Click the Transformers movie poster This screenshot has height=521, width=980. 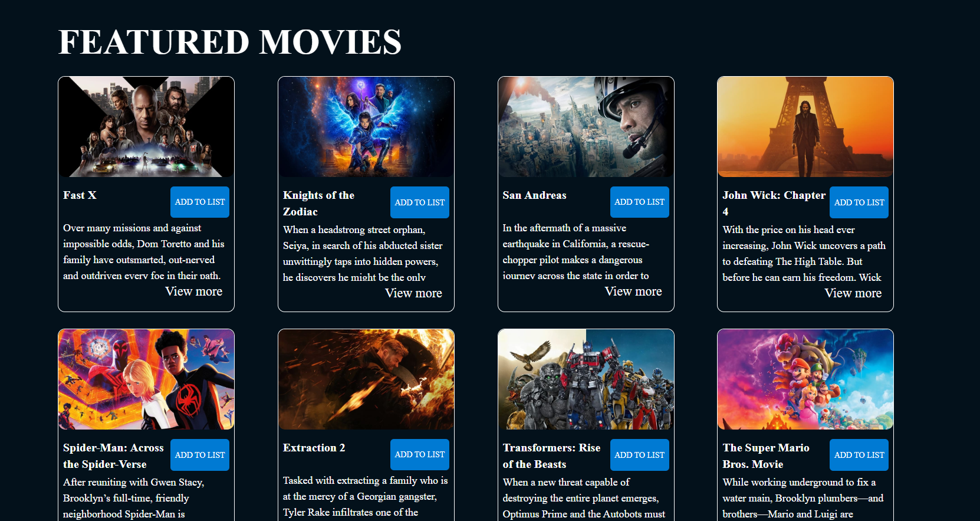(586, 379)
